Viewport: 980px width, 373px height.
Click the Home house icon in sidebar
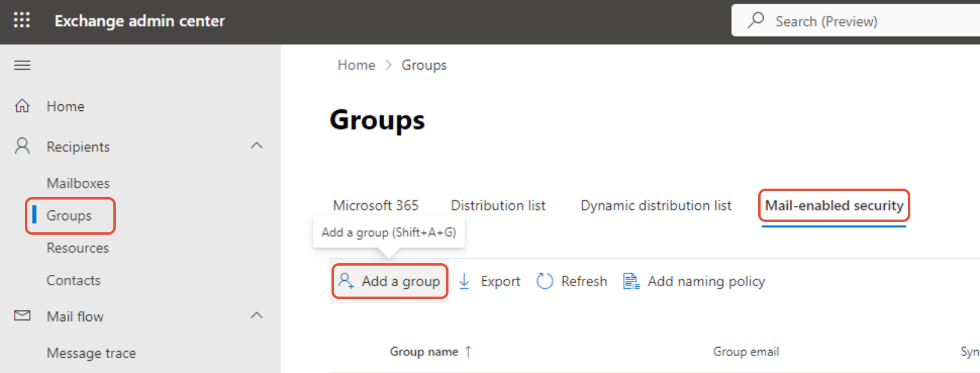(x=22, y=106)
